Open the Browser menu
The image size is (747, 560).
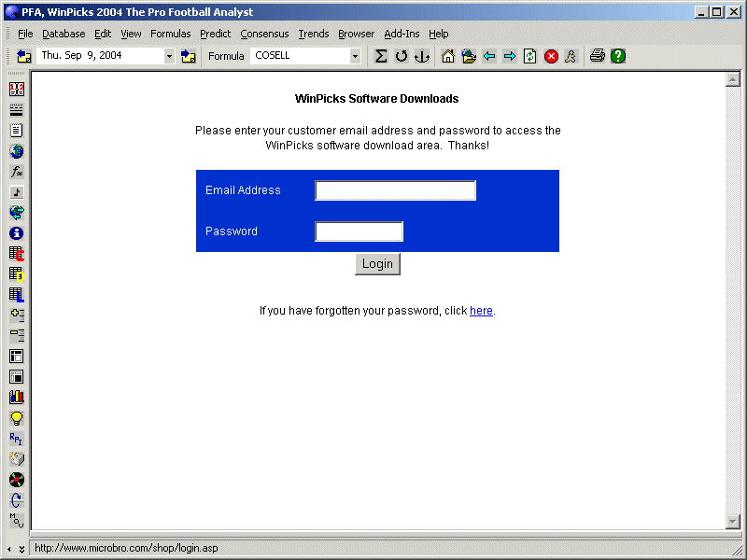point(356,34)
